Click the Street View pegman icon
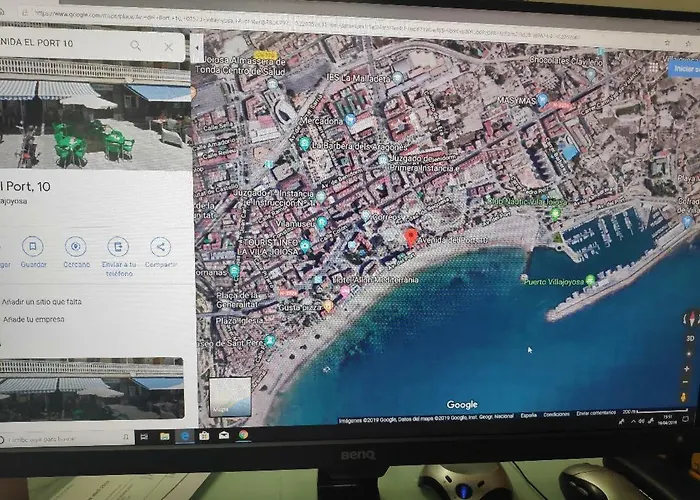 pyautogui.click(x=683, y=396)
